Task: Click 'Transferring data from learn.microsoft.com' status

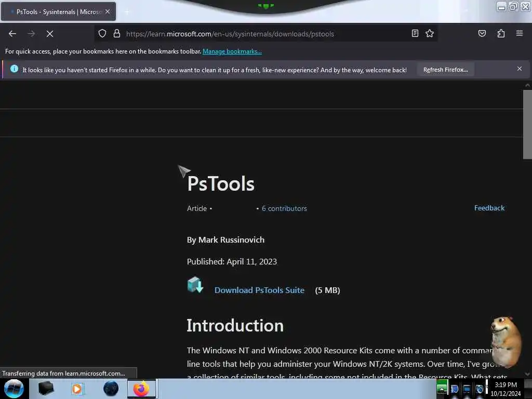Action: coord(64,373)
